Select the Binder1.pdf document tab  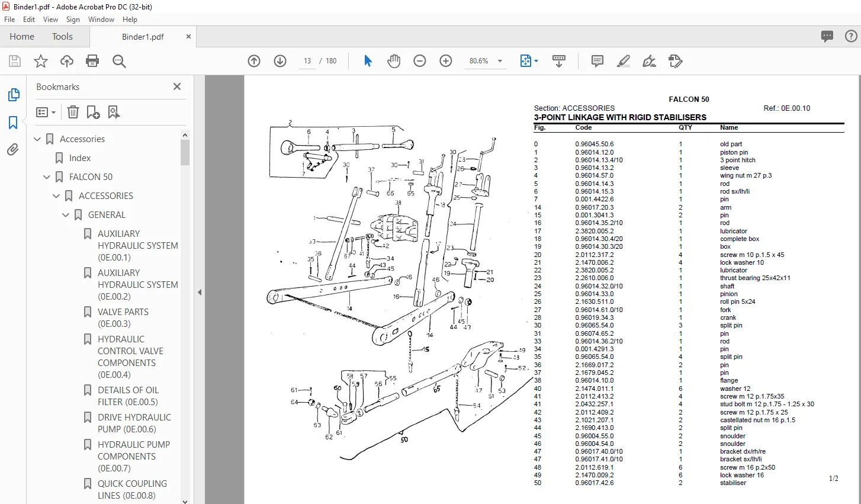tap(143, 37)
